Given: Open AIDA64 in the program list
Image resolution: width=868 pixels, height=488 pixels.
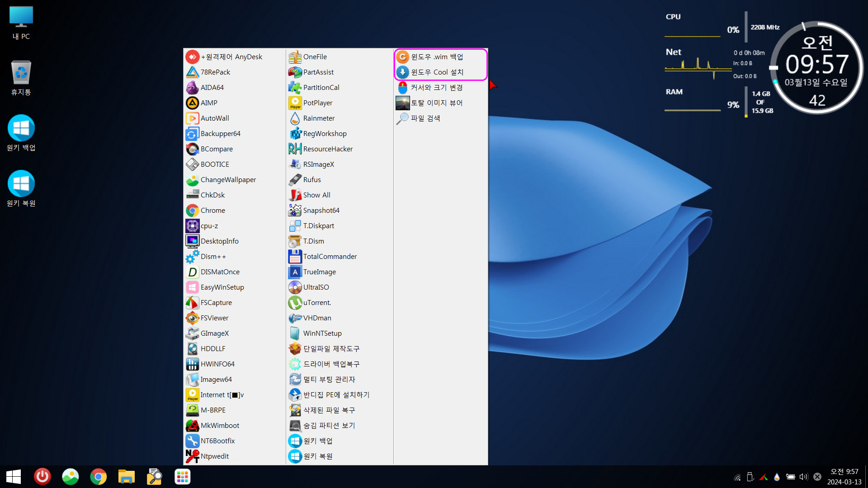Looking at the screenshot, I should [x=234, y=87].
